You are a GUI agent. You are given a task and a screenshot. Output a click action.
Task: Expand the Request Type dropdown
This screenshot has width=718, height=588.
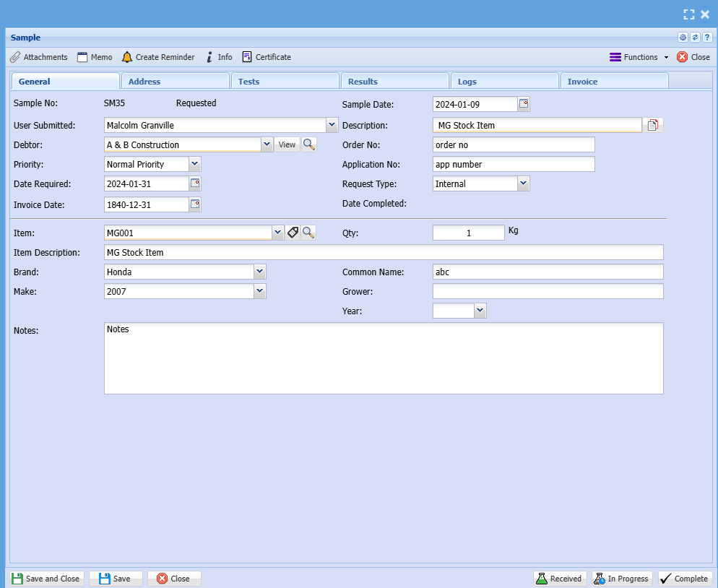click(523, 183)
